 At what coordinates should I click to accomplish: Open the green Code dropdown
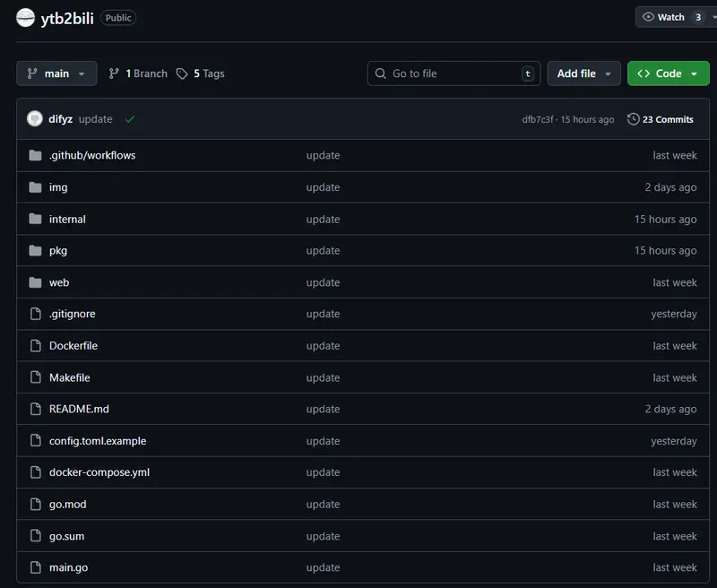(x=668, y=73)
